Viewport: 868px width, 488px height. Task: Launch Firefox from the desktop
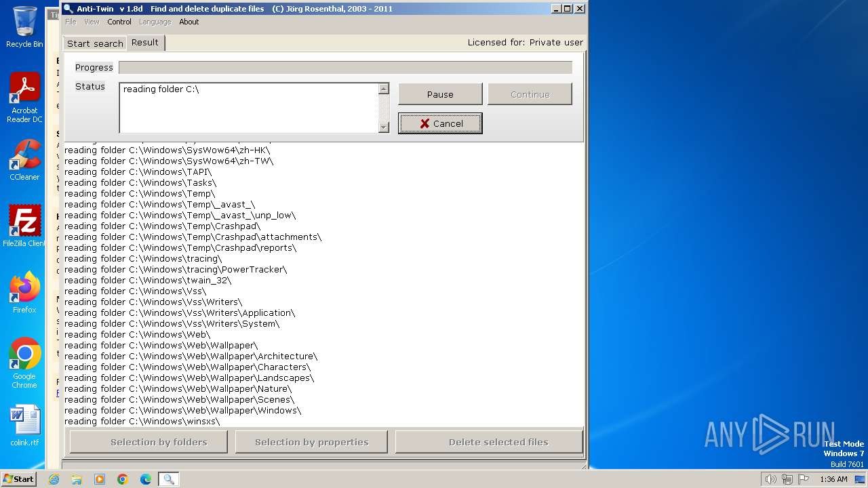coord(24,293)
